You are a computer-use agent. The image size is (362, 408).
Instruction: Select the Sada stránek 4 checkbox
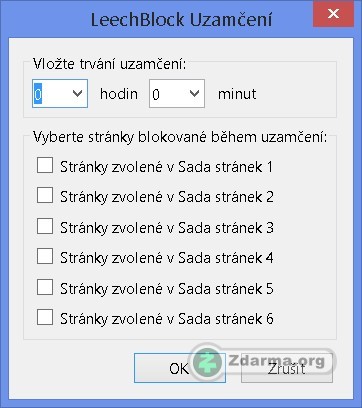45,256
